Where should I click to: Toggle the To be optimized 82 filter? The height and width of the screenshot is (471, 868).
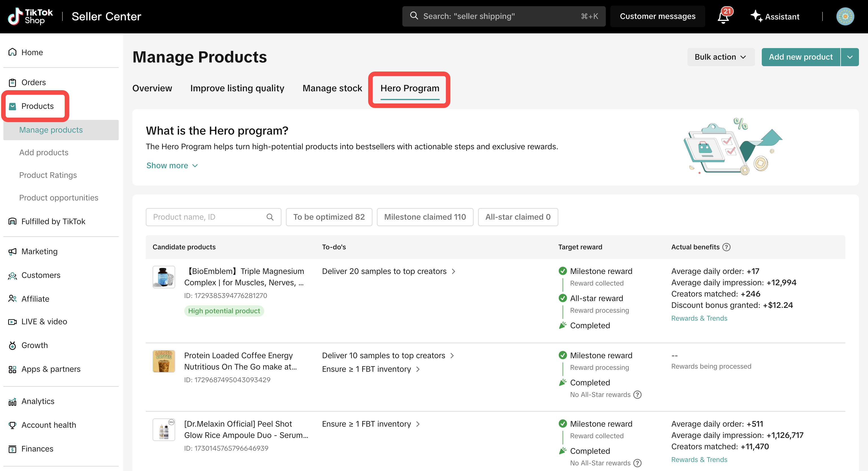pyautogui.click(x=329, y=217)
